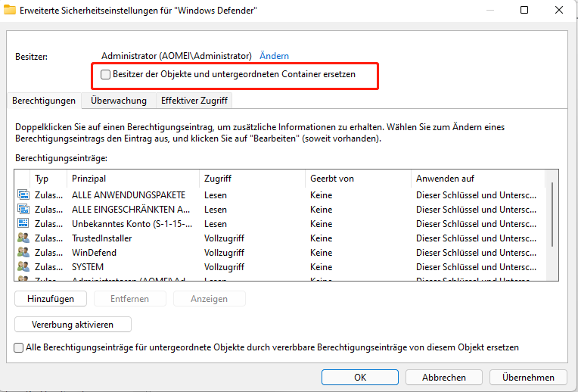Click the ALLE EINGESCHRÄNKTEN entry icon
578x392 pixels.
coord(23,210)
